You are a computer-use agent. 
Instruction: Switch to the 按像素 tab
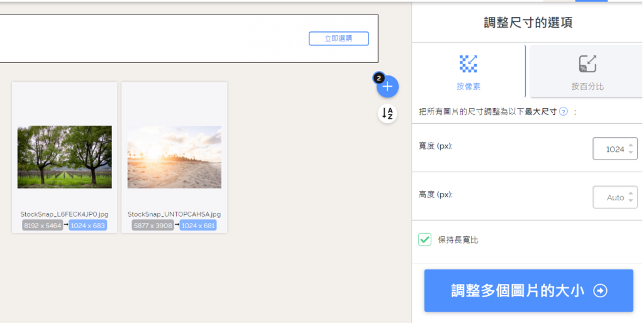pos(469,71)
